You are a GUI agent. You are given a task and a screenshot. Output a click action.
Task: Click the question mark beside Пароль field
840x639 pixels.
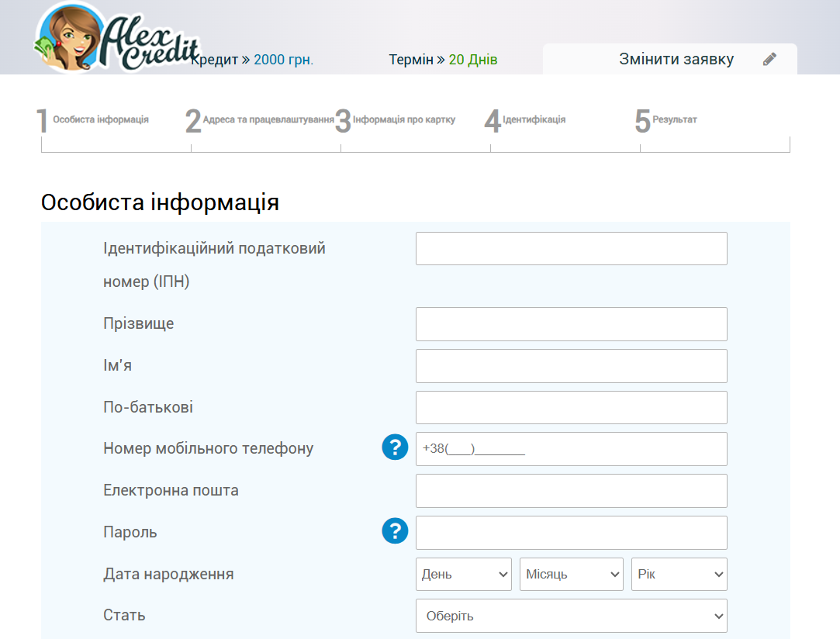(x=395, y=532)
